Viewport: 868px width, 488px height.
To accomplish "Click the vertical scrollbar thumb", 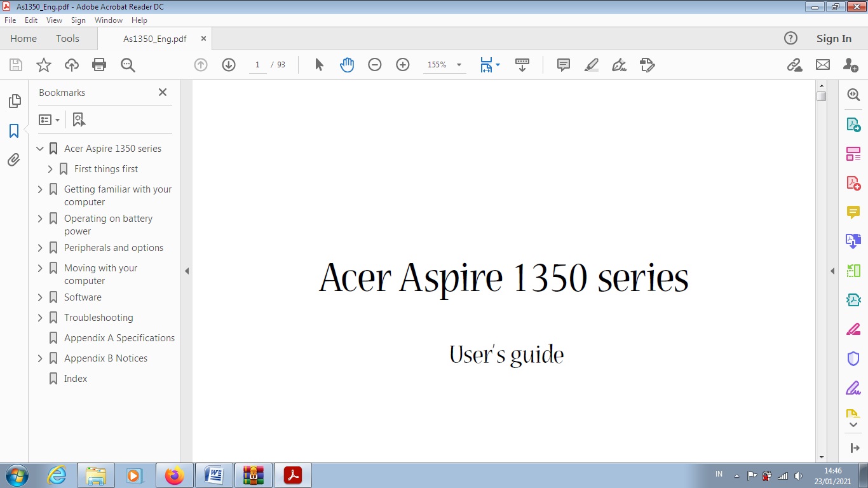I will tap(822, 97).
